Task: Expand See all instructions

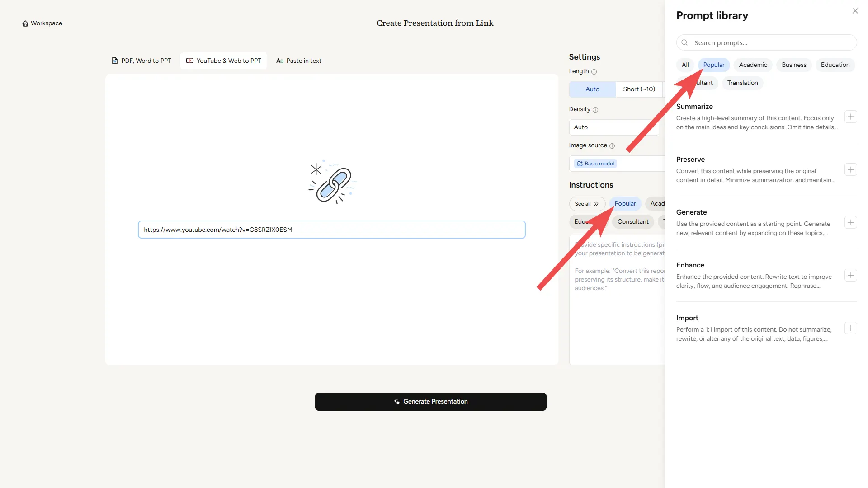Action: coord(586,204)
